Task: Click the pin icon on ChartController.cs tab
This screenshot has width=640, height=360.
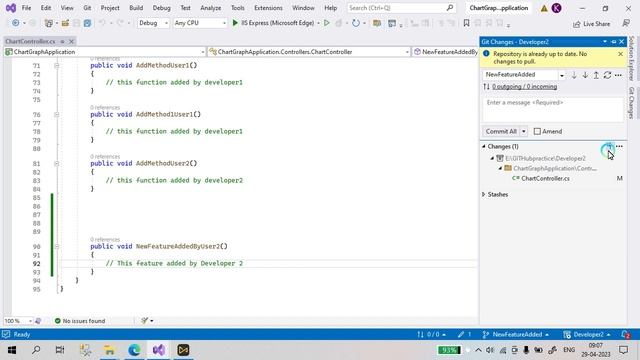Action: coord(62,41)
